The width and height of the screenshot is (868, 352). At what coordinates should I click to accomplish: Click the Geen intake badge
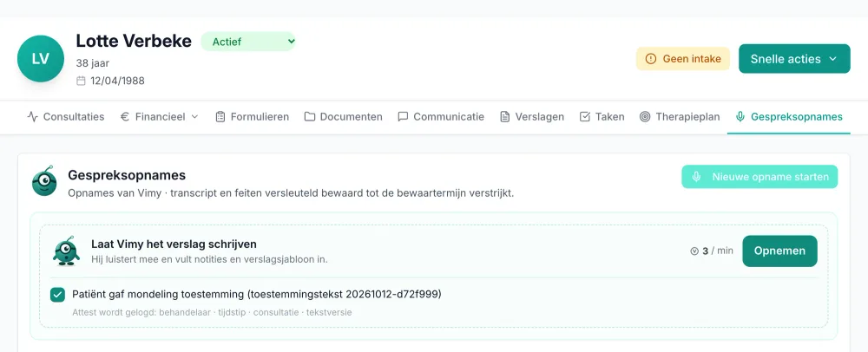coord(683,59)
